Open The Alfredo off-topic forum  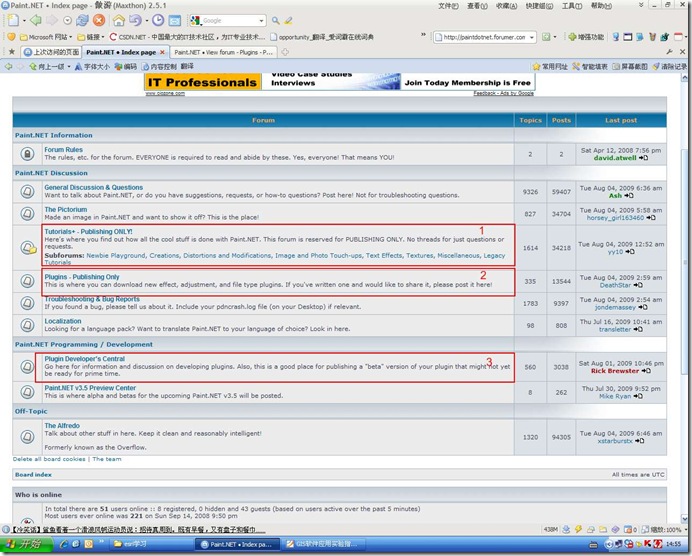coord(62,425)
